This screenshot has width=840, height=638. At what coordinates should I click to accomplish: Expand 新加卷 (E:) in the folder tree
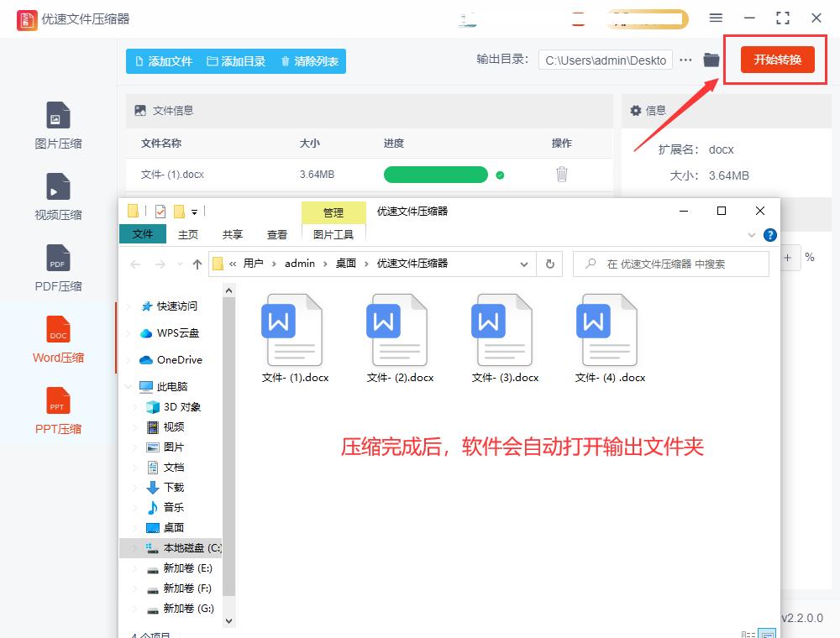[133, 567]
